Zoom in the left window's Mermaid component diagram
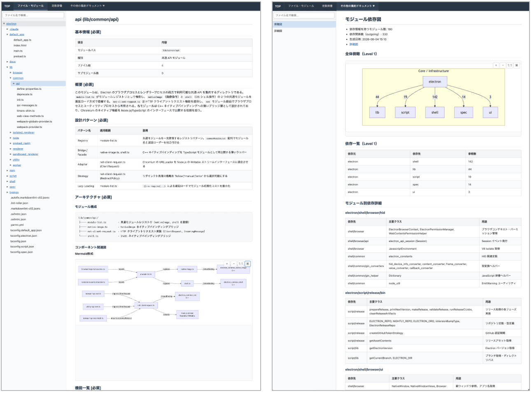 (x=227, y=264)
